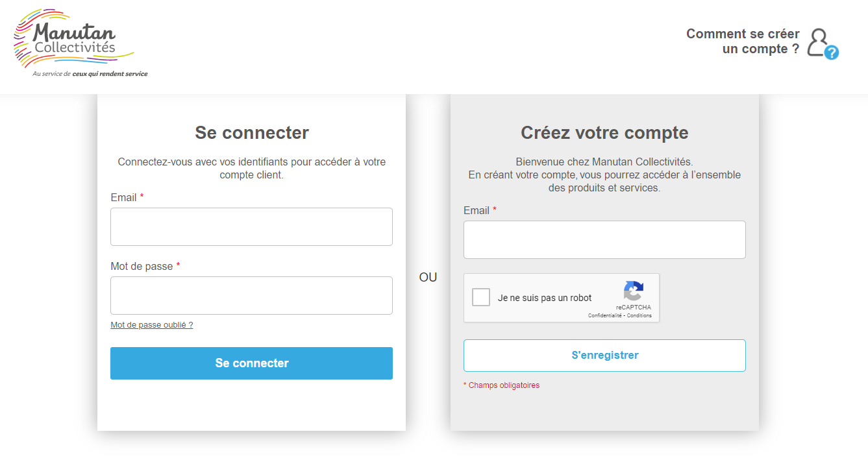Click the S'enregistrer button

pyautogui.click(x=604, y=356)
